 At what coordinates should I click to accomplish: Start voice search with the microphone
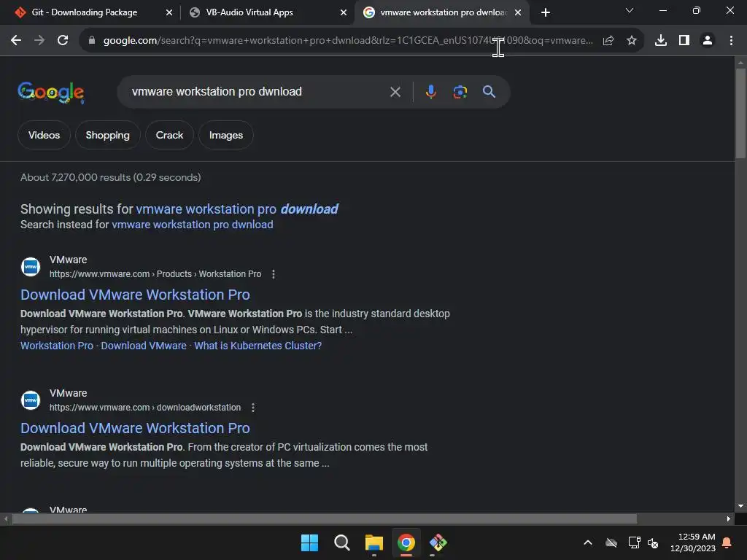[431, 92]
